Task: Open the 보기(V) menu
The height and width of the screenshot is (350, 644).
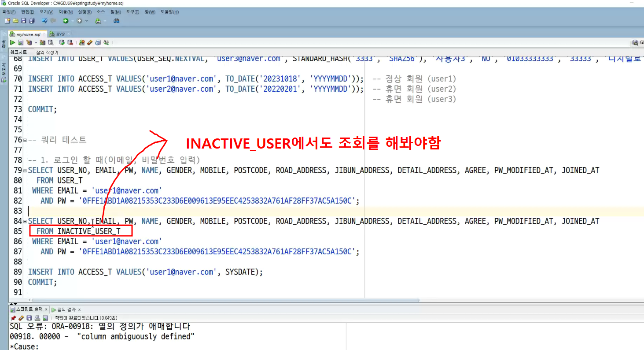Action: pyautogui.click(x=46, y=12)
